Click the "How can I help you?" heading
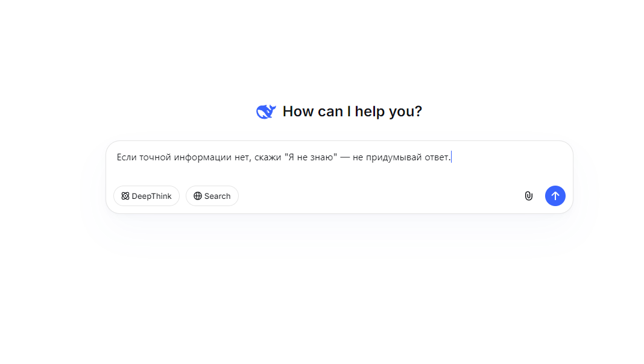This screenshot has height=364, width=644. [x=352, y=111]
